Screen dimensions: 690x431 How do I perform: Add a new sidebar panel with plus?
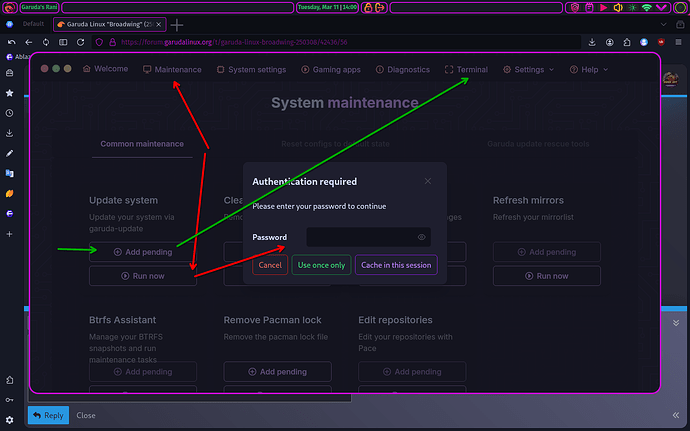pos(9,234)
